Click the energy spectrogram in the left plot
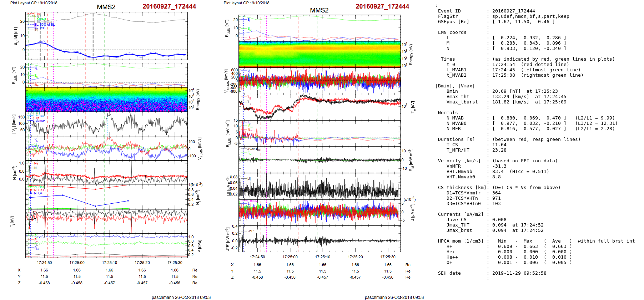 tap(106, 99)
